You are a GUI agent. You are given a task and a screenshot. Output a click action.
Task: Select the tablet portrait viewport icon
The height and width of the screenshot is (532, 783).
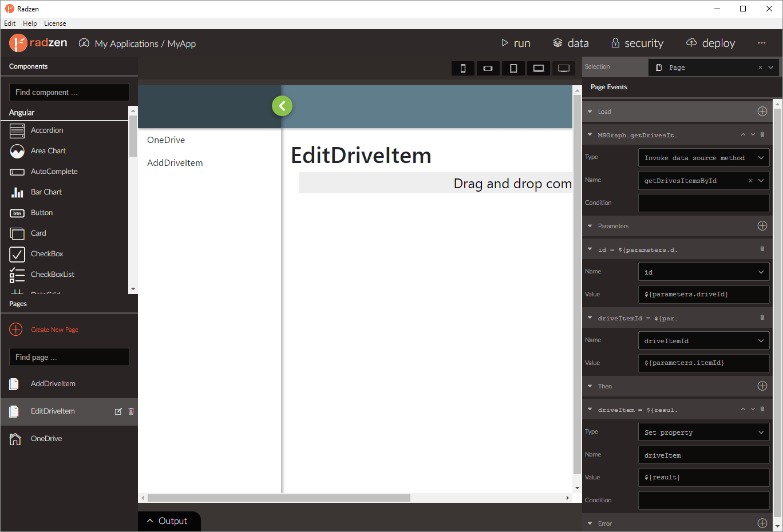tap(513, 68)
